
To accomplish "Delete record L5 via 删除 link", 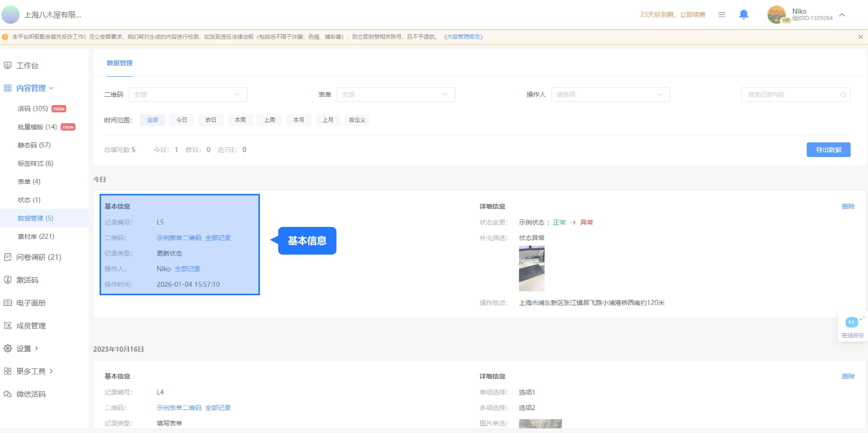I will [x=848, y=206].
